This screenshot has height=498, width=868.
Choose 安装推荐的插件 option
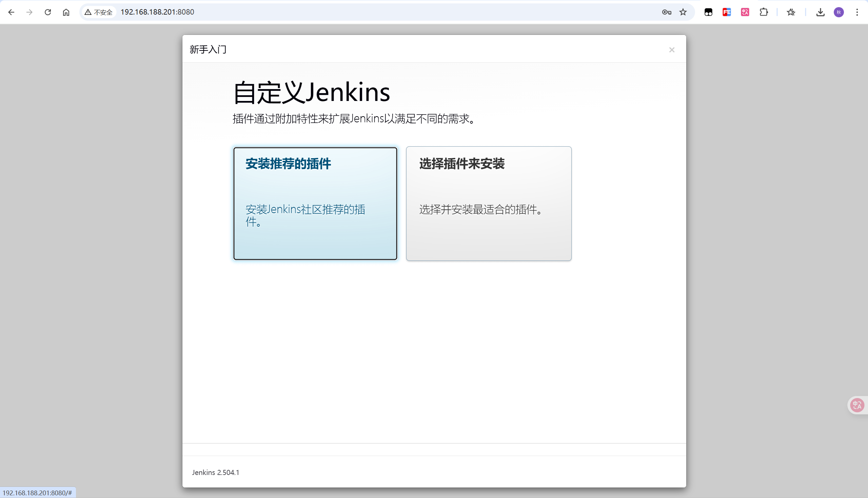315,204
